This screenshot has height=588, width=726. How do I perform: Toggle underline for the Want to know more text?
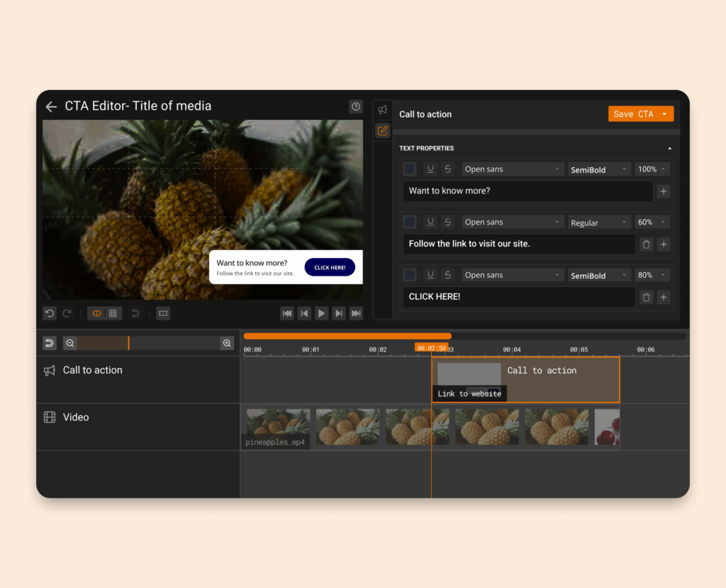[430, 169]
